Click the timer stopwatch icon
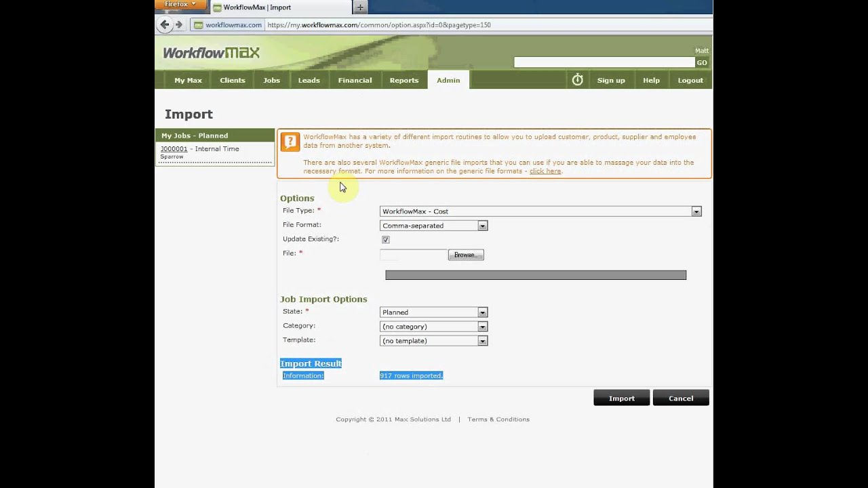868x488 pixels. click(x=577, y=80)
